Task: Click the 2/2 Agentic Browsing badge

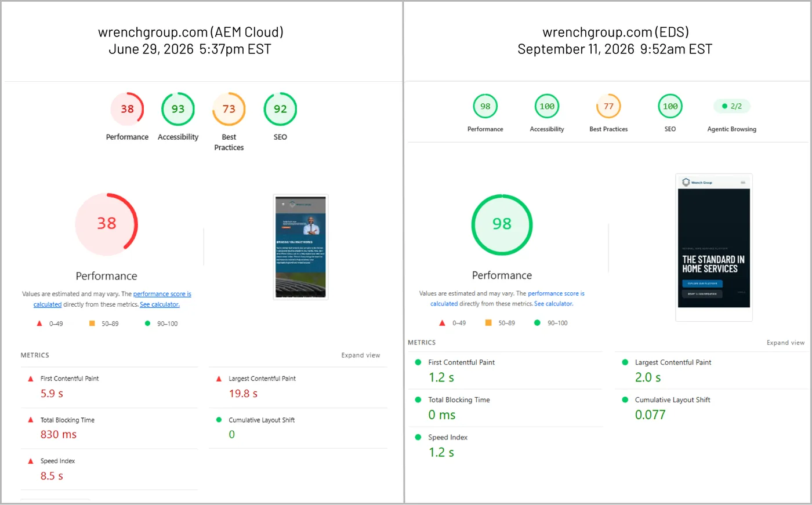Action: click(732, 106)
